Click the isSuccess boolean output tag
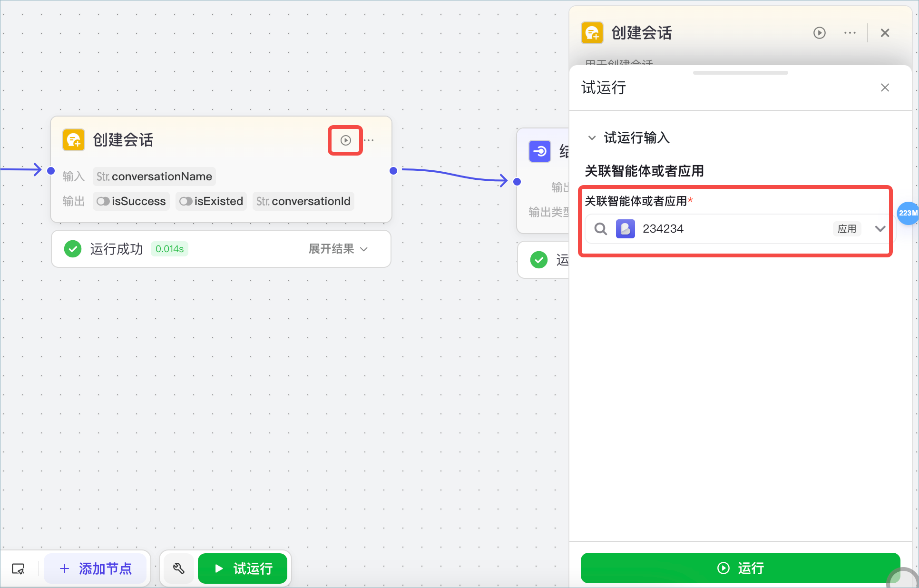This screenshot has width=919, height=588. click(x=131, y=201)
